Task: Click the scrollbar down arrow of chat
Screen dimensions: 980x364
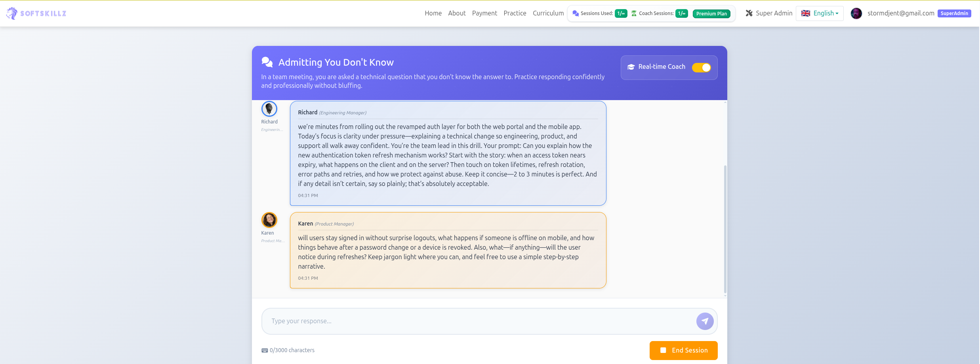Action: point(725,296)
